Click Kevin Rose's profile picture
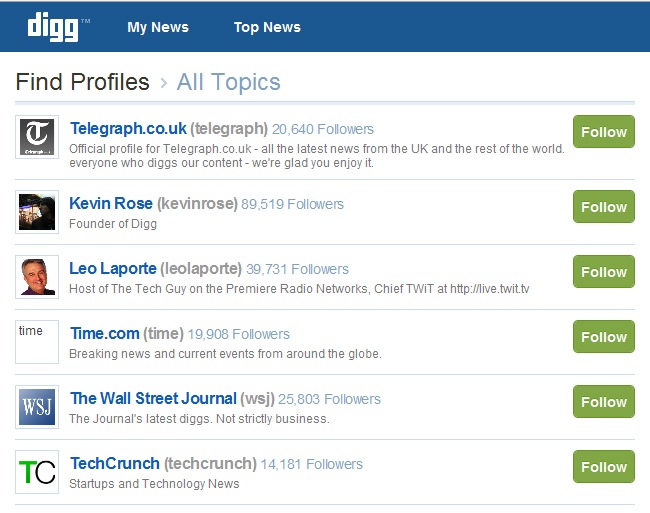This screenshot has width=650, height=513. tap(37, 211)
